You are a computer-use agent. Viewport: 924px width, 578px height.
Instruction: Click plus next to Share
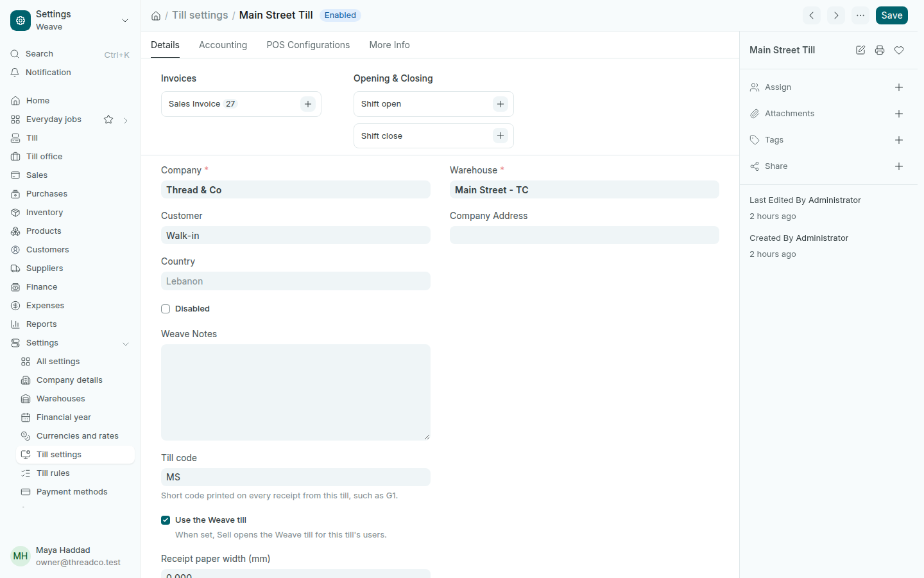tap(899, 166)
